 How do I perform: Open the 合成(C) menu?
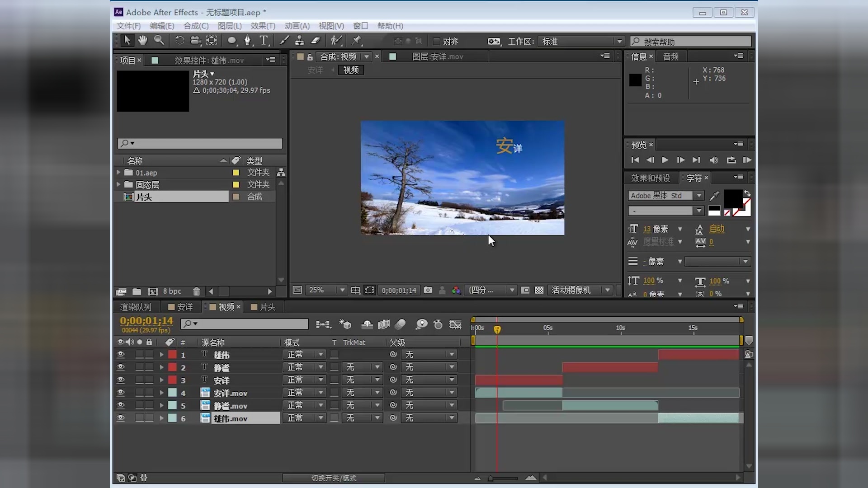point(196,26)
